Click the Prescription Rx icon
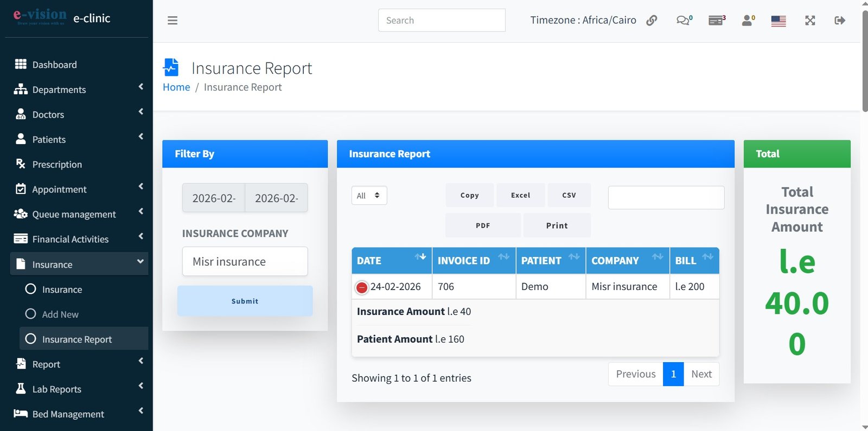The width and height of the screenshot is (868, 431). [x=21, y=164]
